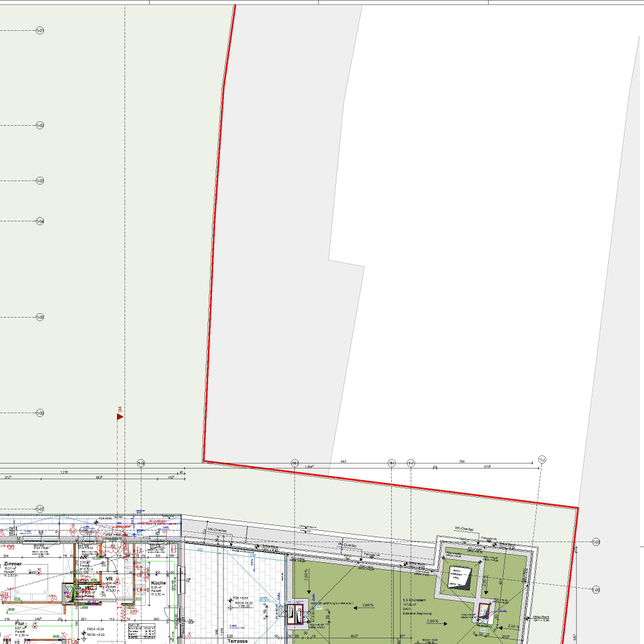Select the Küche room label

[x=158, y=583]
